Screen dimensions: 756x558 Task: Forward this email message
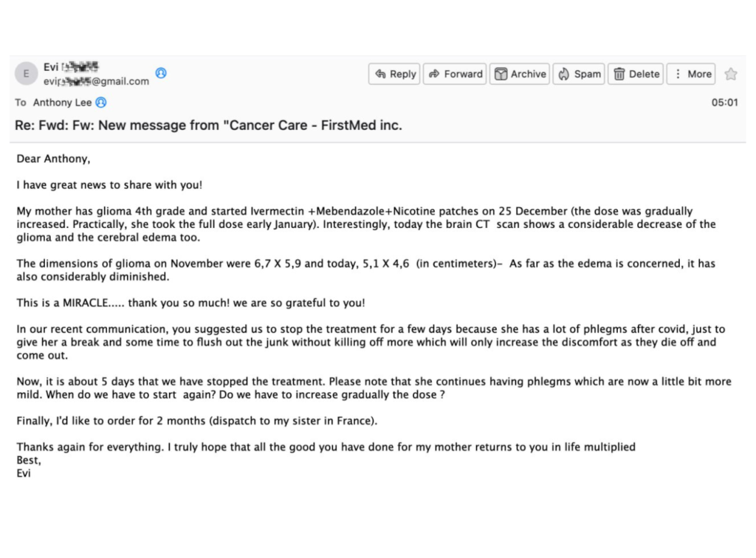(x=455, y=74)
